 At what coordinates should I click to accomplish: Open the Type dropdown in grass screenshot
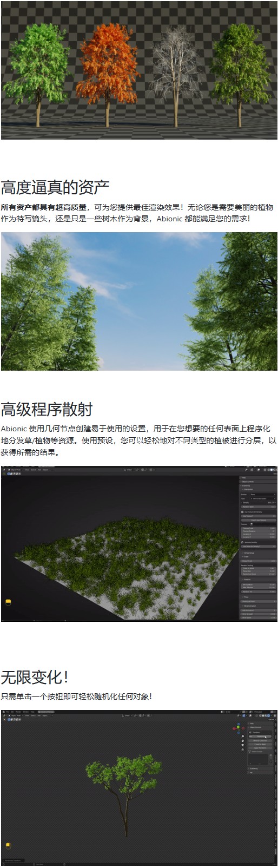point(263,498)
